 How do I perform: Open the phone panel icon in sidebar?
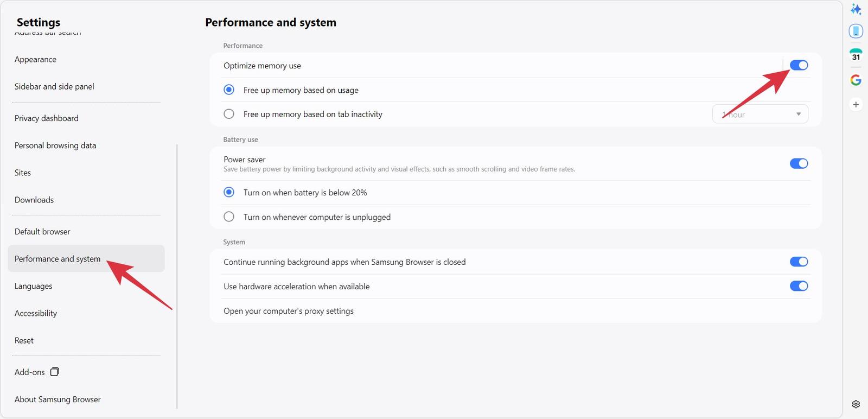coord(856,31)
